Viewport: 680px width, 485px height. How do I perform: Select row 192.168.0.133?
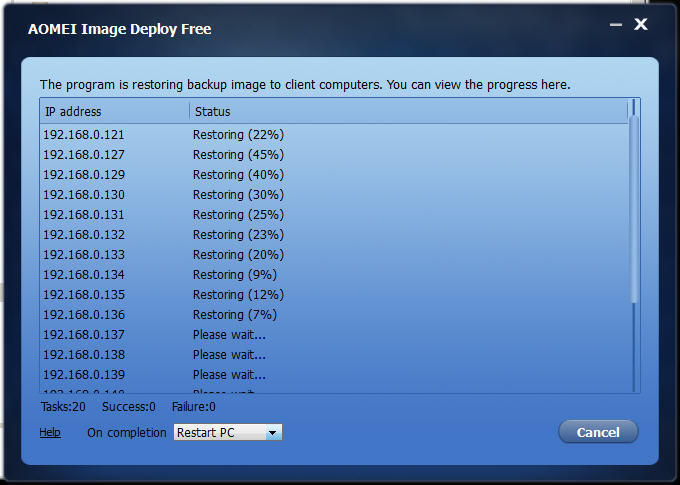coord(334,254)
